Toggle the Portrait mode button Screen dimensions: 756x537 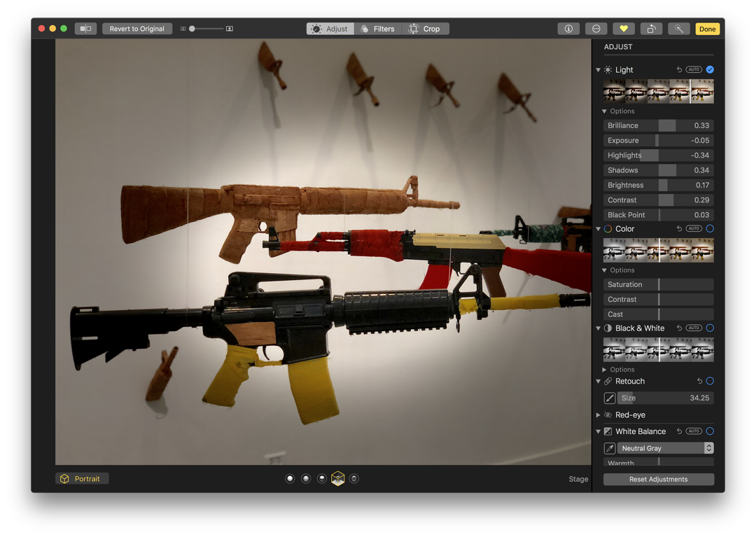click(81, 479)
